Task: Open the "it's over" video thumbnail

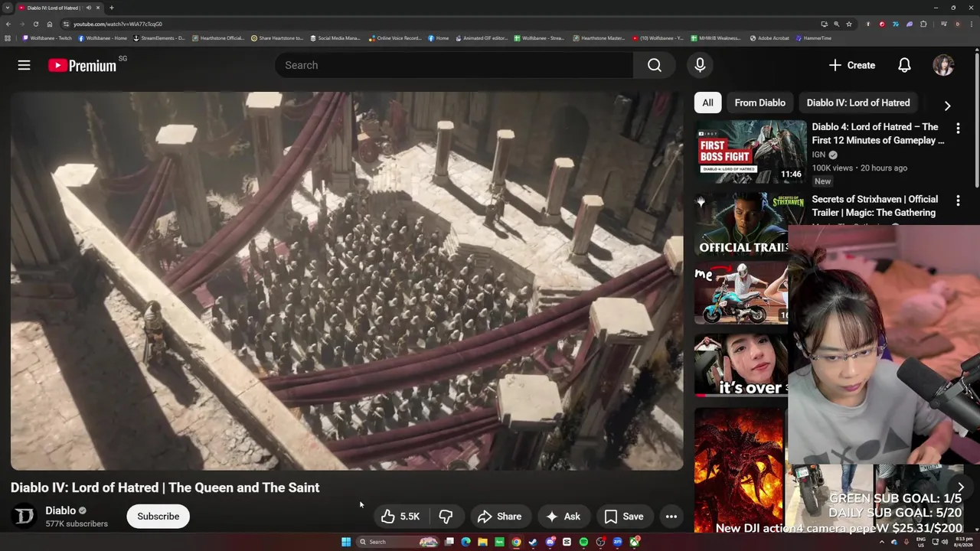Action: 741,366
